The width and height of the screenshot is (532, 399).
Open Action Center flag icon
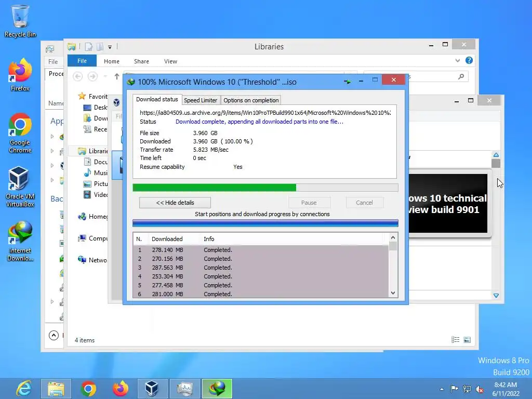[454, 389]
